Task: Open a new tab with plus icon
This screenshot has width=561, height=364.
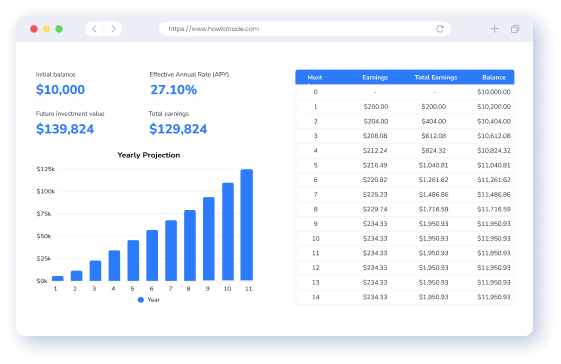Action: click(x=494, y=29)
